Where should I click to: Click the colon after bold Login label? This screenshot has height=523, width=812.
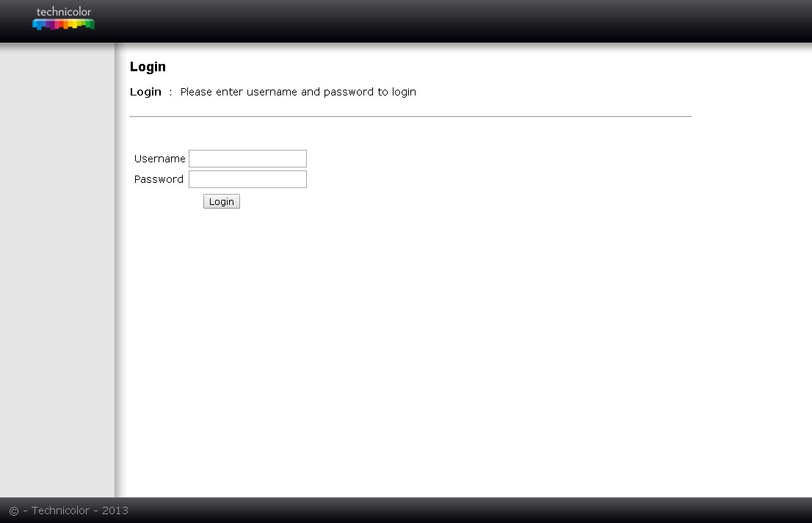(170, 93)
